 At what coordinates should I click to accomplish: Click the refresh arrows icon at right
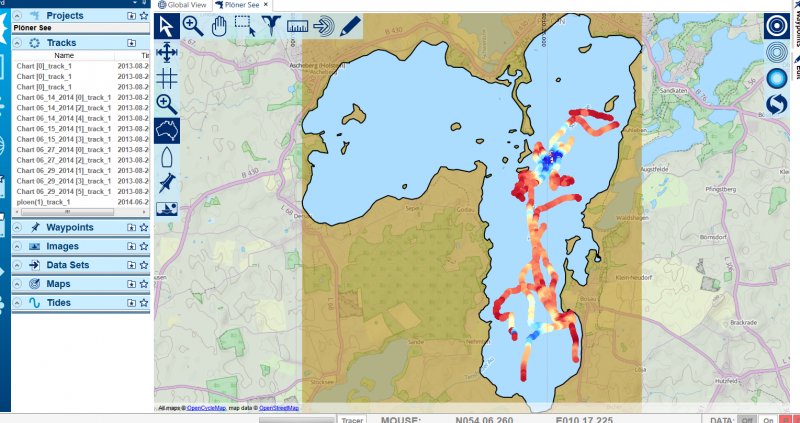coord(777,104)
